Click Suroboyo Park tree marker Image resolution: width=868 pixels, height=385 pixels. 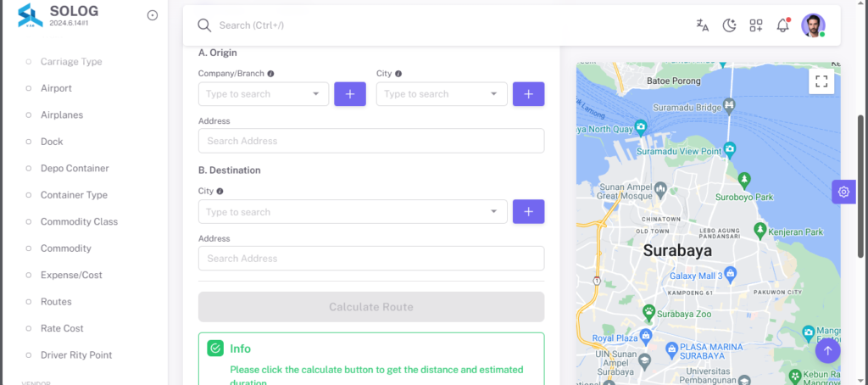pyautogui.click(x=744, y=180)
